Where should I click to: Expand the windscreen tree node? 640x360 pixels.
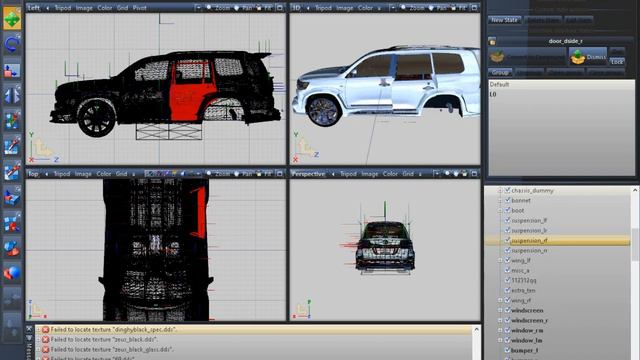click(500, 310)
